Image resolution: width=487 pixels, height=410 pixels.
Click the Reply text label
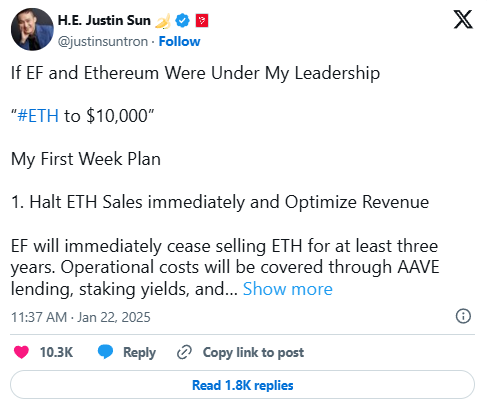click(x=139, y=353)
